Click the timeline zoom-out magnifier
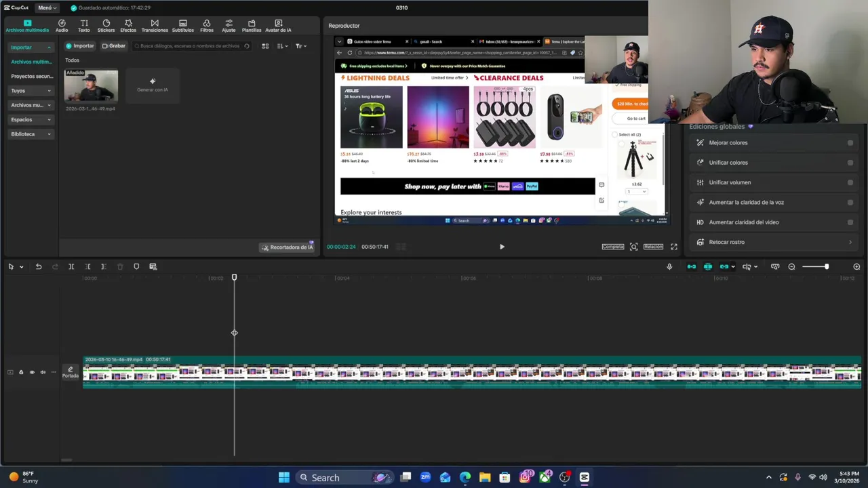The image size is (868, 488). (x=791, y=266)
